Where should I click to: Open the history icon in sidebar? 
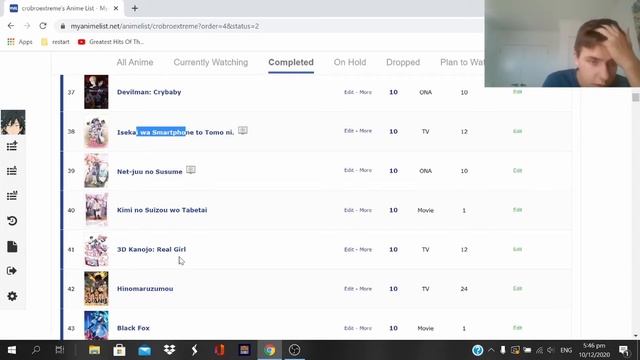pyautogui.click(x=12, y=221)
